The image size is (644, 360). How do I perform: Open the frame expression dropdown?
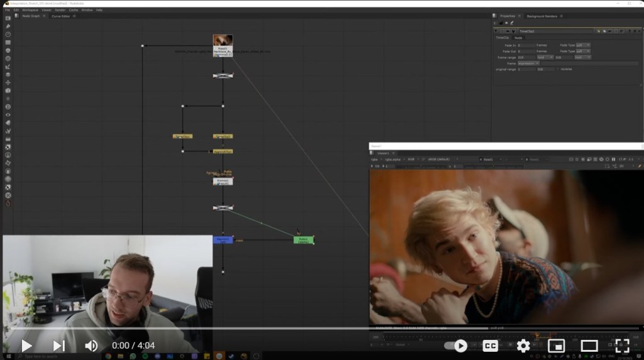point(528,63)
